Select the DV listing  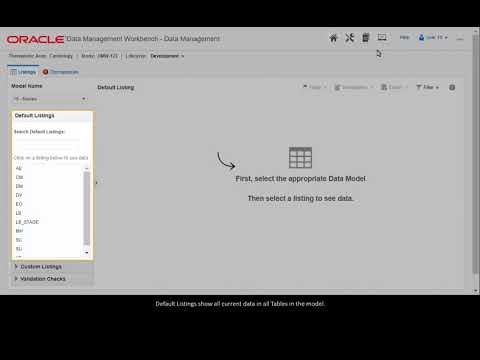19,195
